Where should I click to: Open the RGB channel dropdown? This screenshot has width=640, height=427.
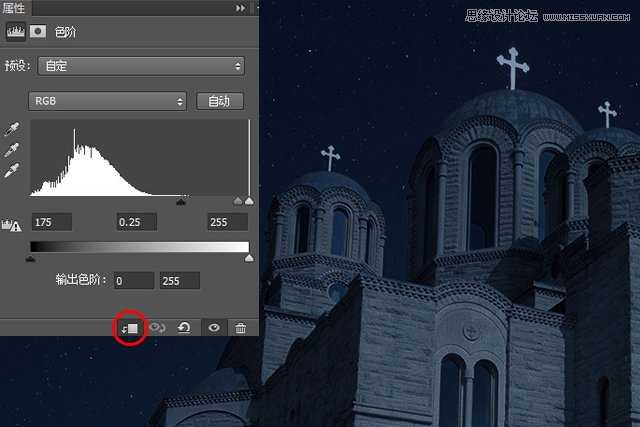(108, 101)
